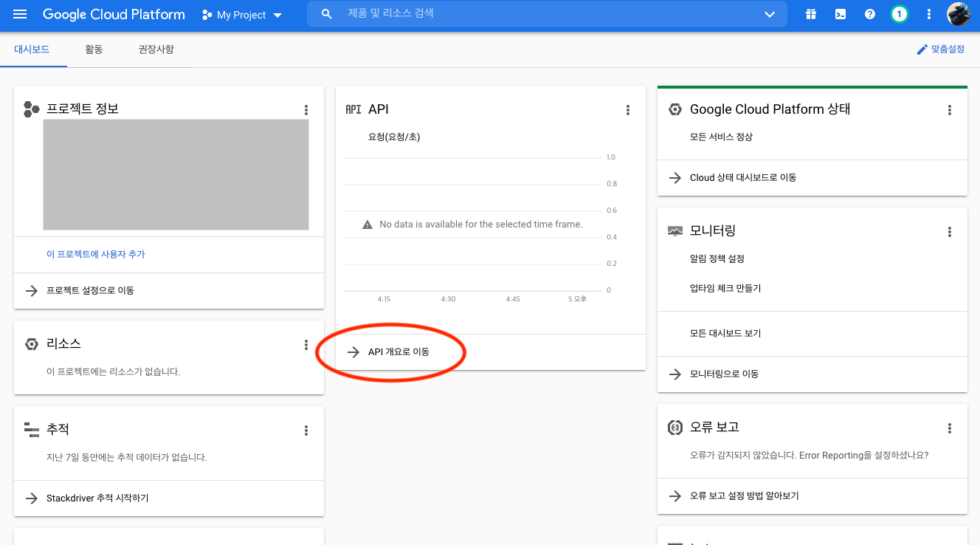Click the 모든 서비스 정상 text
980x545 pixels.
tap(721, 137)
